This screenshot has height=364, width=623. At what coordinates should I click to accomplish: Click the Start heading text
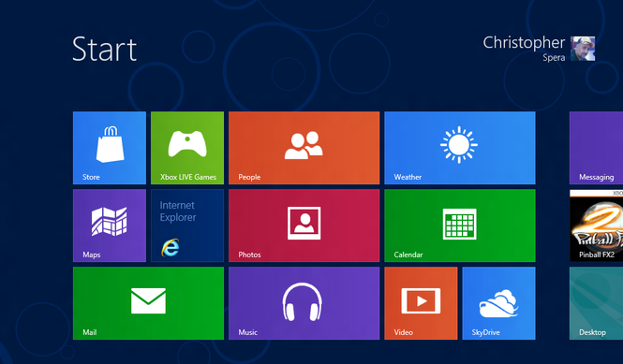[105, 50]
